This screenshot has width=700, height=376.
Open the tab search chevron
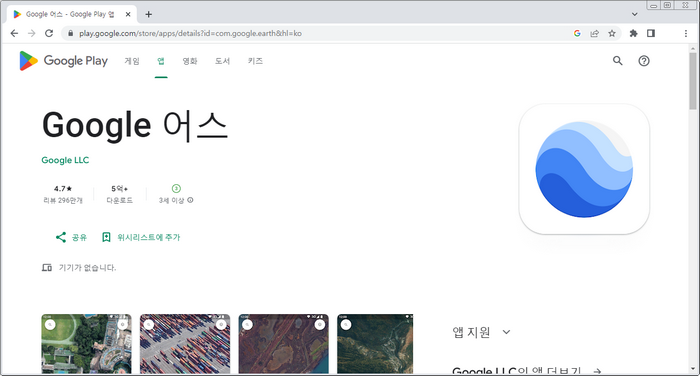click(634, 14)
